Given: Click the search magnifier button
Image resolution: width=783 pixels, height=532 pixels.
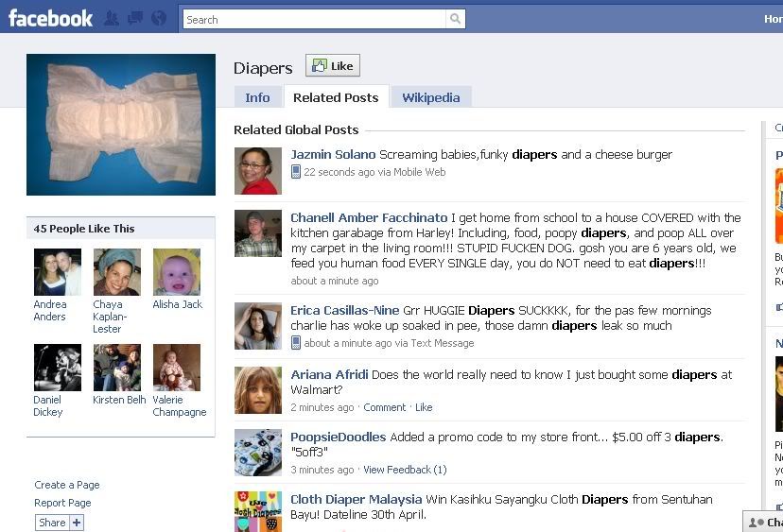Looking at the screenshot, I should (x=455, y=19).
